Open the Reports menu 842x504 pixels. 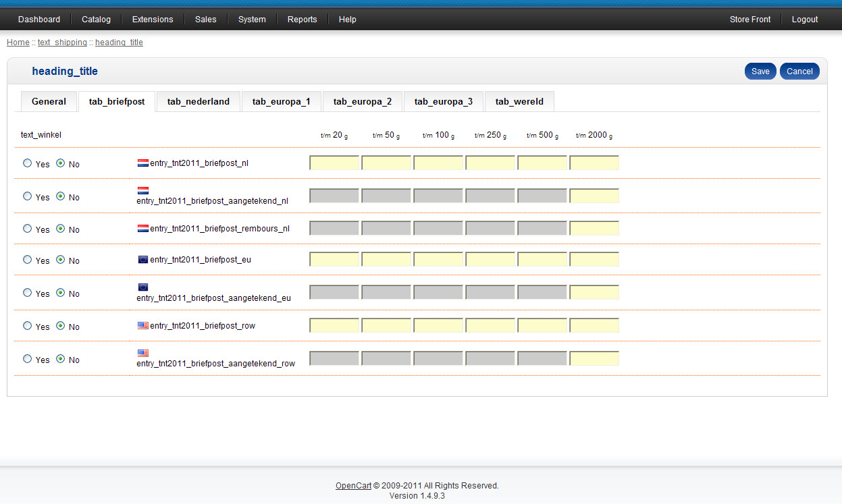click(302, 20)
